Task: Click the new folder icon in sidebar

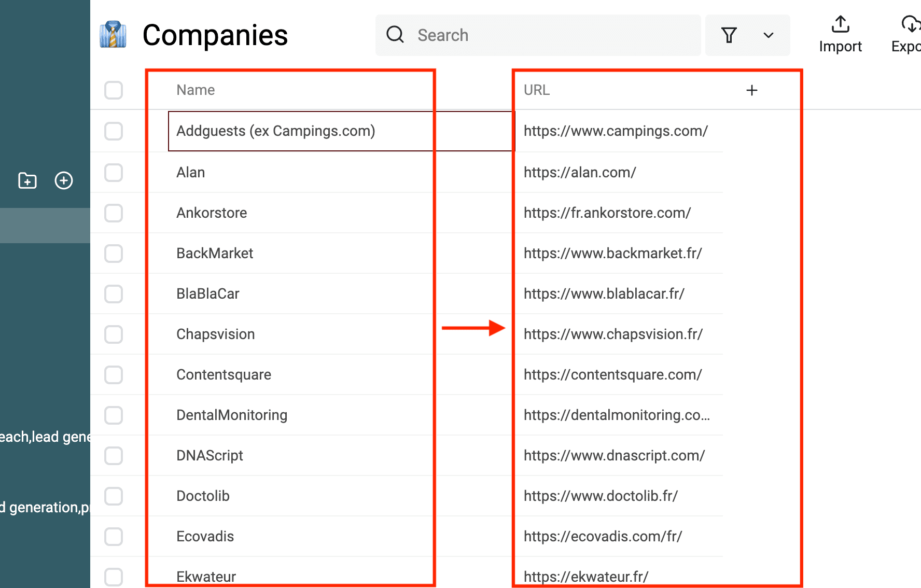Action: 27,180
